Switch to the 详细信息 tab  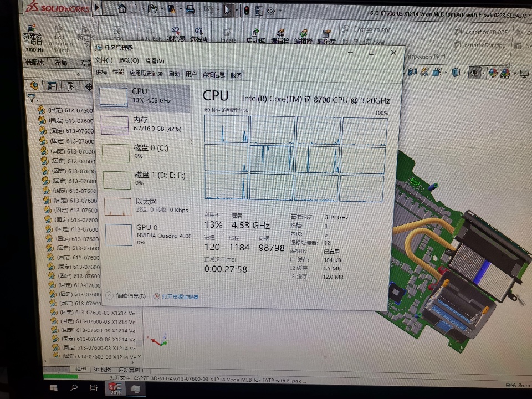point(213,75)
